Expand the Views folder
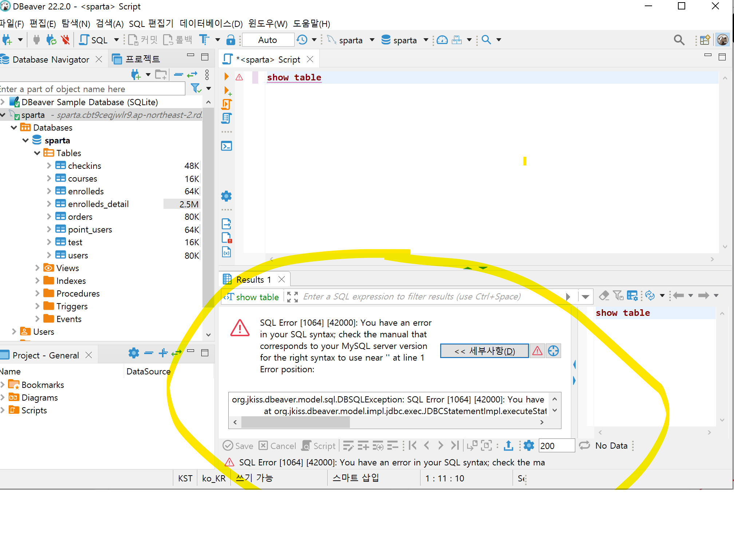Viewport: 734px width, 560px height. (37, 268)
